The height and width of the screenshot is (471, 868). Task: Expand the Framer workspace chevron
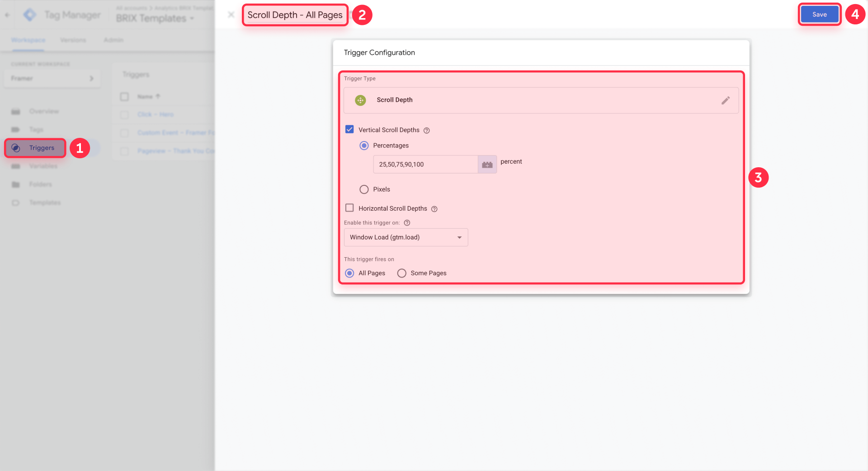(x=92, y=78)
